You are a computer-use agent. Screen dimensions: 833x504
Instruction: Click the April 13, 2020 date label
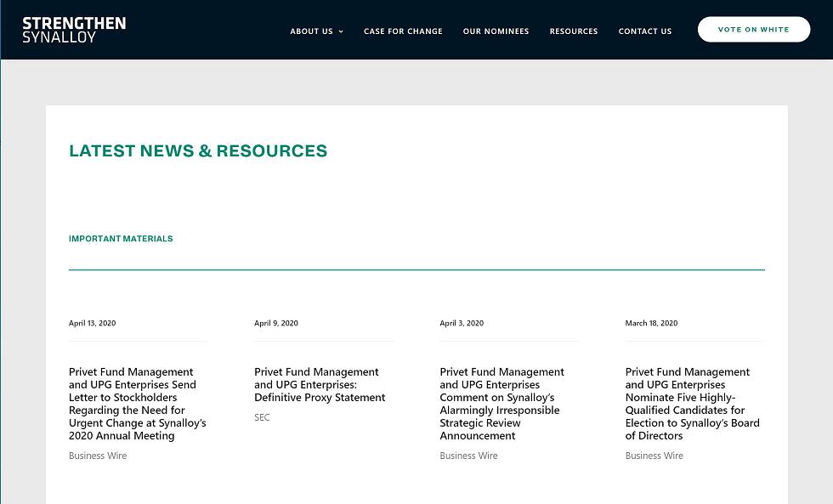(92, 323)
